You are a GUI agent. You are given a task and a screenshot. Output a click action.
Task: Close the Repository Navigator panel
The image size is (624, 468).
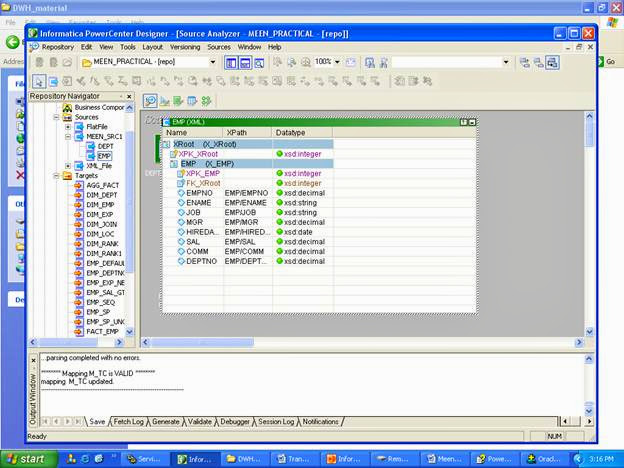pos(129,96)
